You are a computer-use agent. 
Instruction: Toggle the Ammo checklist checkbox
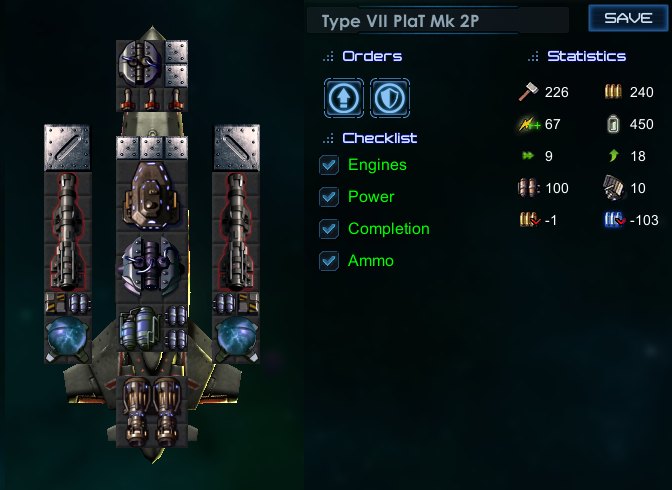click(329, 261)
